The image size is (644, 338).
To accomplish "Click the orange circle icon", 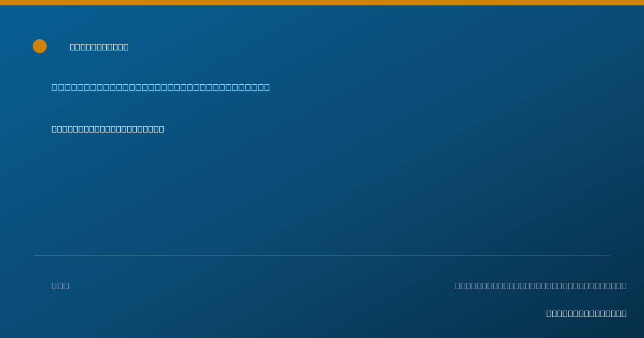I will click(40, 46).
